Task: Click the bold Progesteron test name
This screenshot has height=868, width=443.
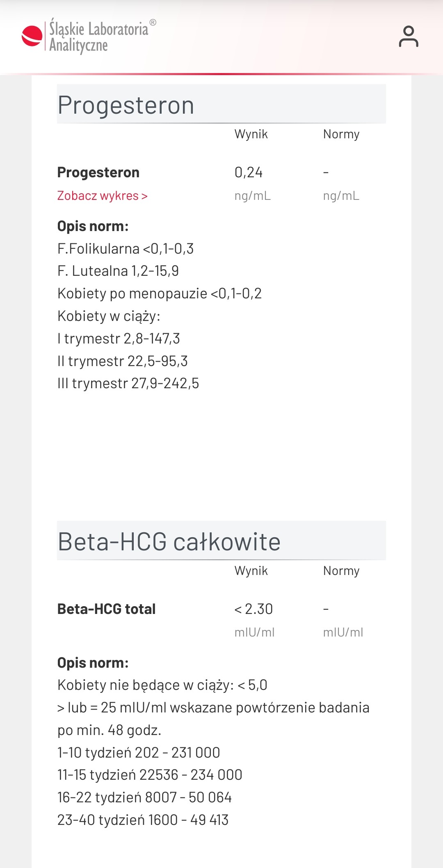Action: pos(98,172)
